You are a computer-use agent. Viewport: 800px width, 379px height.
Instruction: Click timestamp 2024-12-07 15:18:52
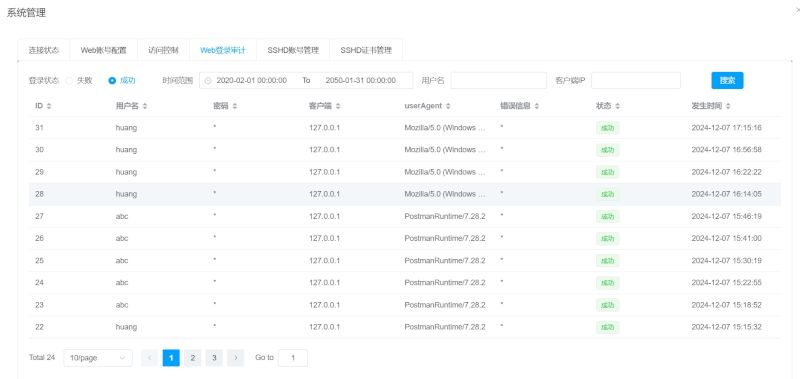(726, 305)
